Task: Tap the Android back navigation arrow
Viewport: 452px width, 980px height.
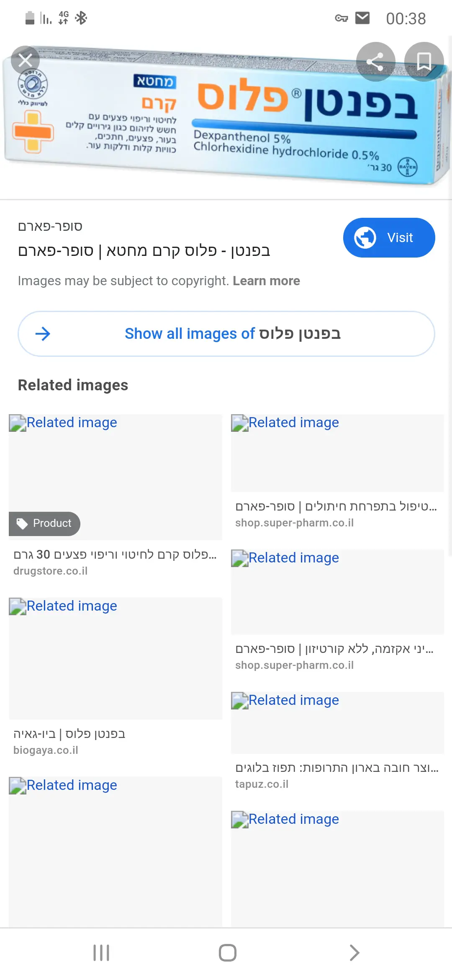Action: pos(354,953)
